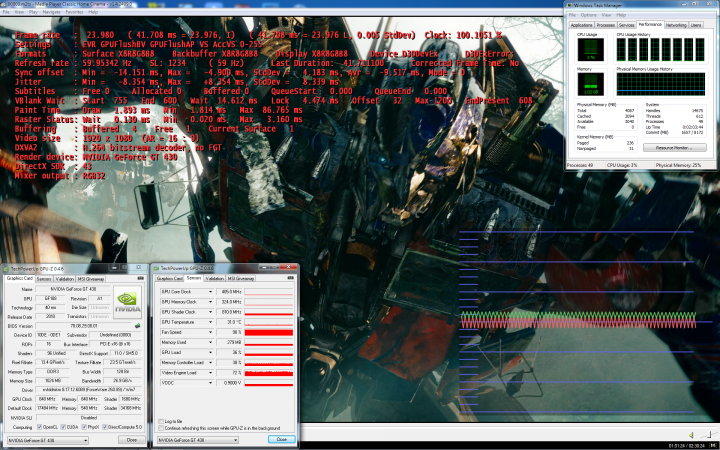Open the Video Engine Load sensor dropdown
The width and height of the screenshot is (720, 450).
pos(210,372)
